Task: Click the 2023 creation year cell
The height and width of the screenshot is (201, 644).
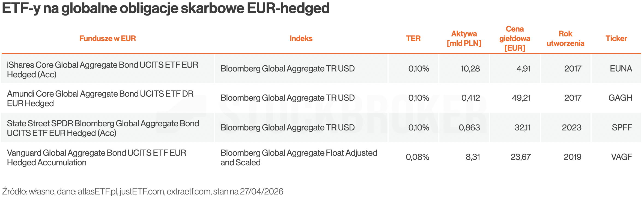Action: [571, 127]
